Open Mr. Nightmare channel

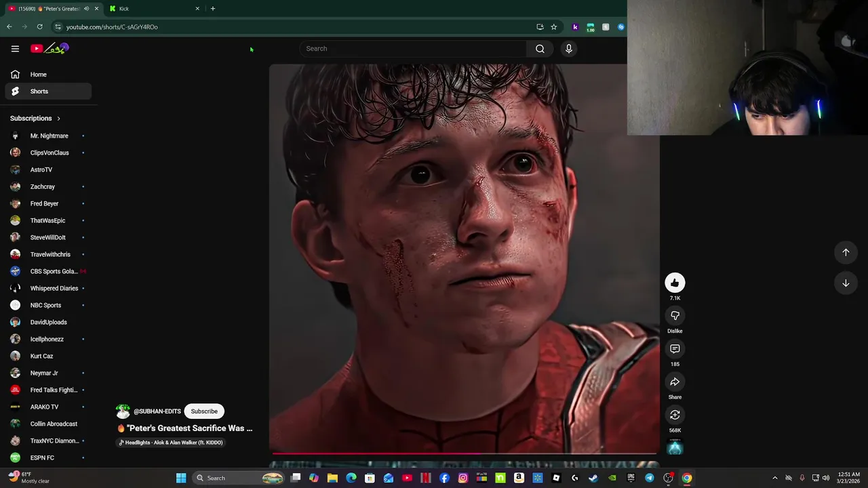click(x=48, y=136)
